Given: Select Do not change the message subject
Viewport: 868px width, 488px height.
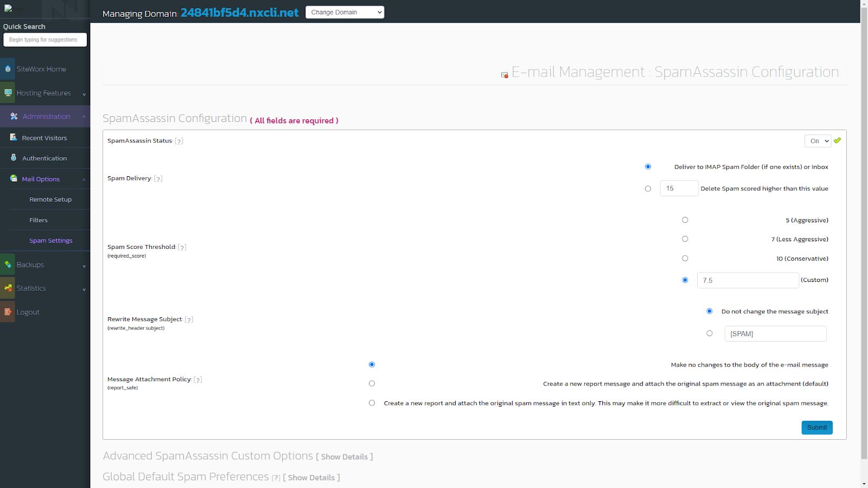Looking at the screenshot, I should (x=710, y=311).
